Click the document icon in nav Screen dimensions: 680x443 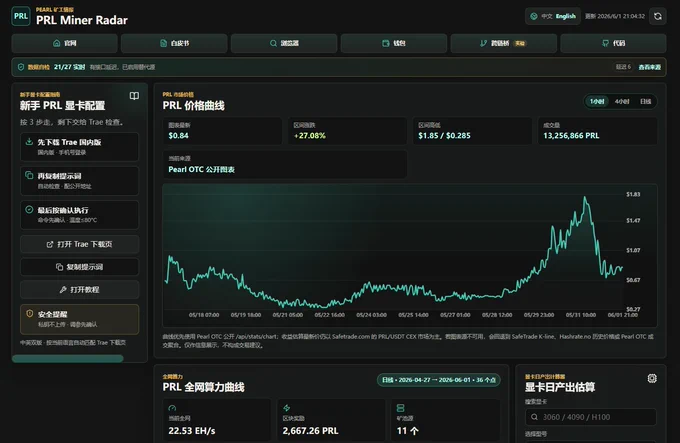[163, 43]
